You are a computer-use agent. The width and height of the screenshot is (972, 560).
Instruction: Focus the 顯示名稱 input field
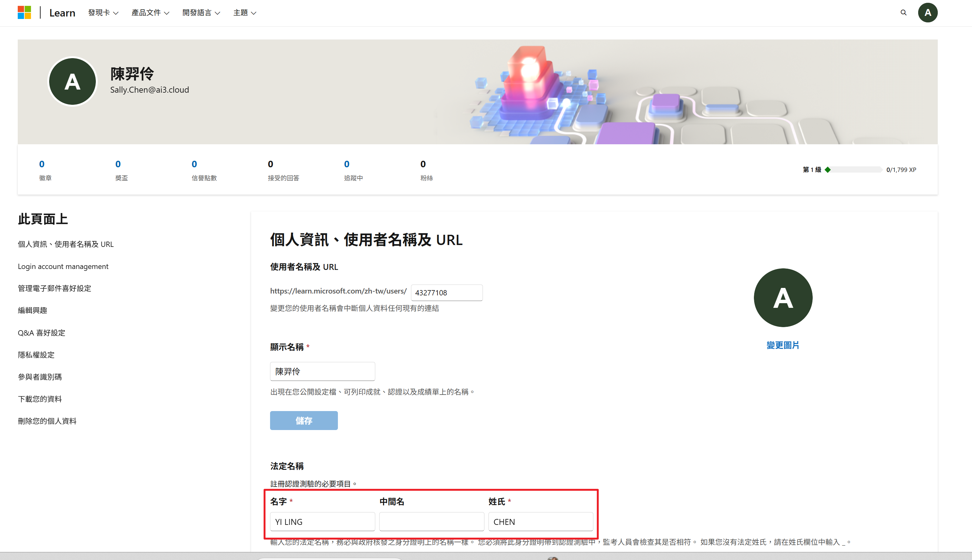point(322,372)
